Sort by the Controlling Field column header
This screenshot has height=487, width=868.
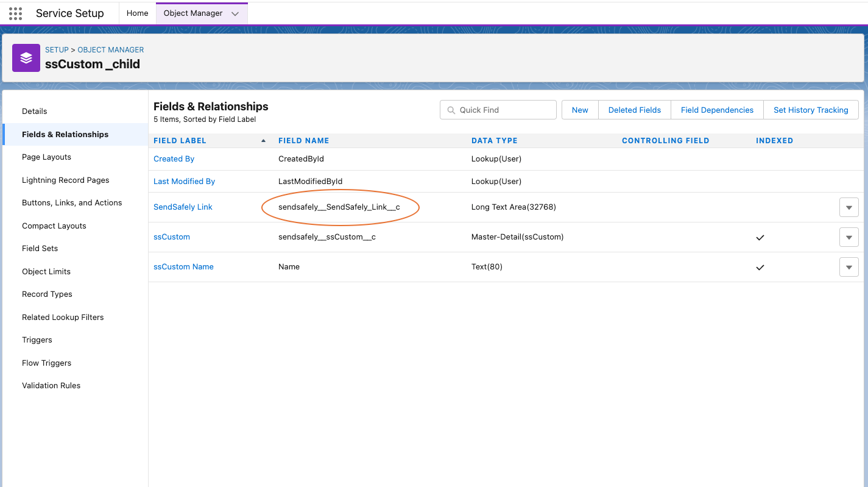point(665,141)
